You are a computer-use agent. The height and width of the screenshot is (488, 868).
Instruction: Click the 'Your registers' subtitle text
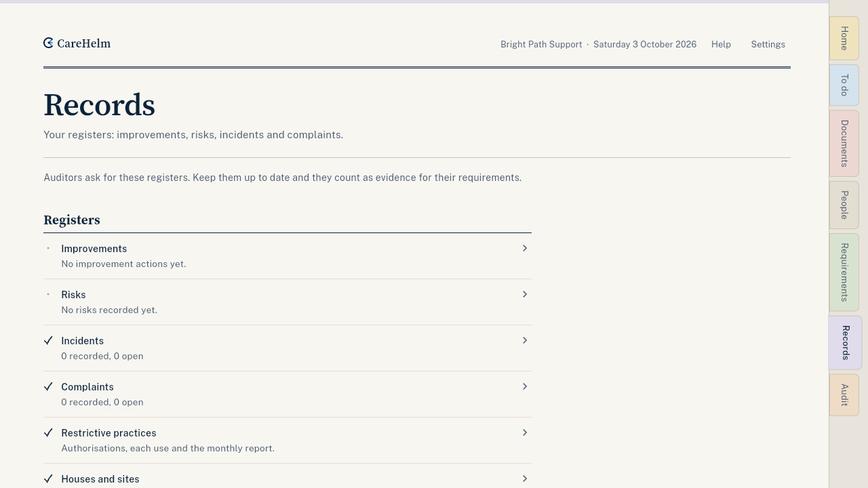193,135
